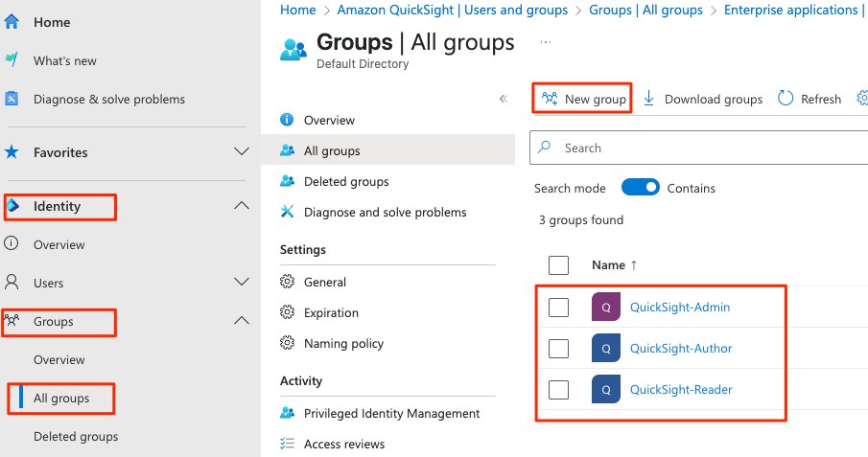
Task: Click the All groups people icon in the Groups menu
Action: (x=288, y=150)
